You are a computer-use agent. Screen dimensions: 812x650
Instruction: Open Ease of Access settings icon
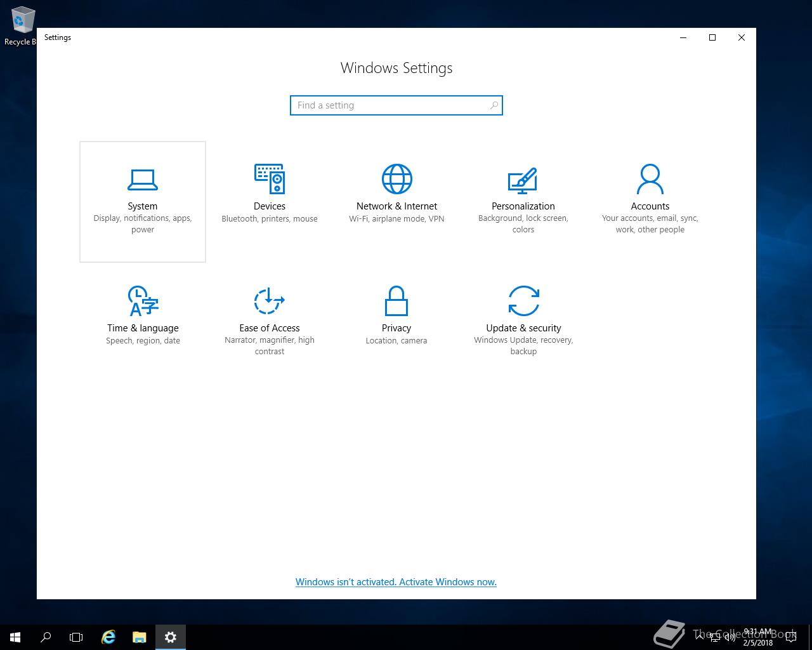click(x=269, y=301)
